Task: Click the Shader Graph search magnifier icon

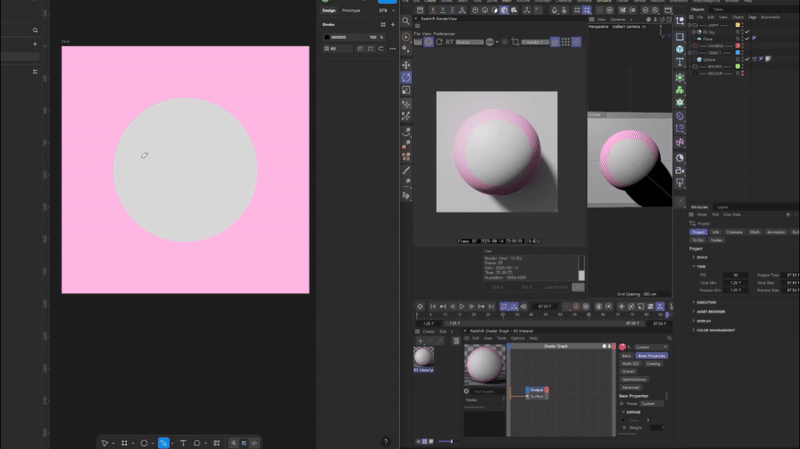Action: [x=669, y=338]
